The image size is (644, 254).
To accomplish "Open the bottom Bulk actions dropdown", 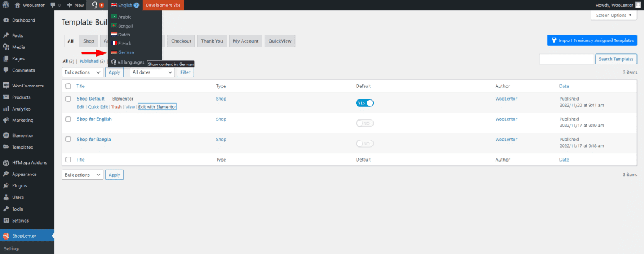I will point(82,175).
